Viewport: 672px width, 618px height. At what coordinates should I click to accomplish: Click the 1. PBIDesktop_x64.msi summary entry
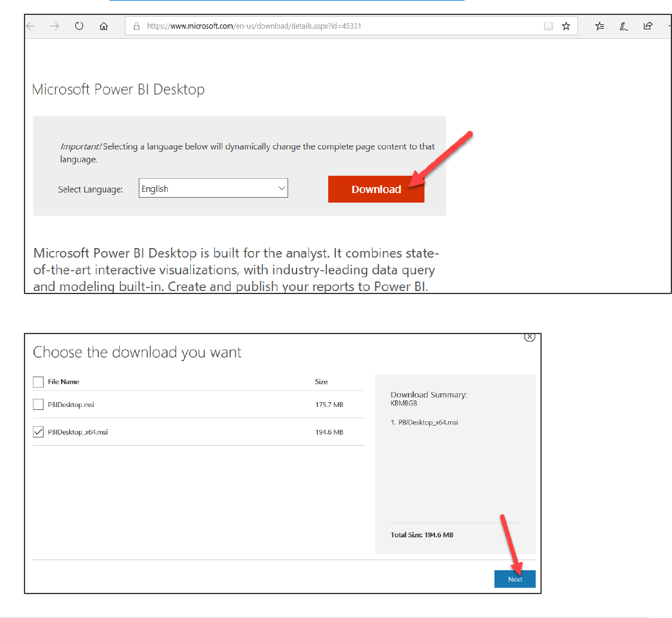coord(424,422)
